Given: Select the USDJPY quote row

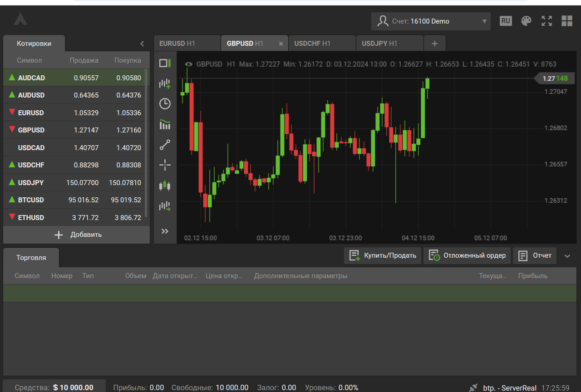Looking at the screenshot, I should coord(74,182).
